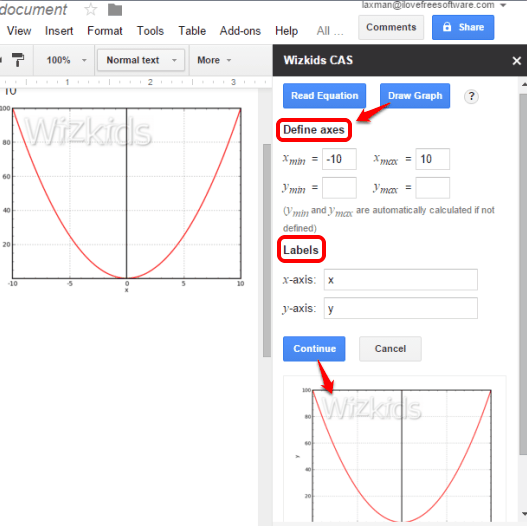Screen dimensions: 527x526
Task: Click the blue Share button
Action: 463,27
